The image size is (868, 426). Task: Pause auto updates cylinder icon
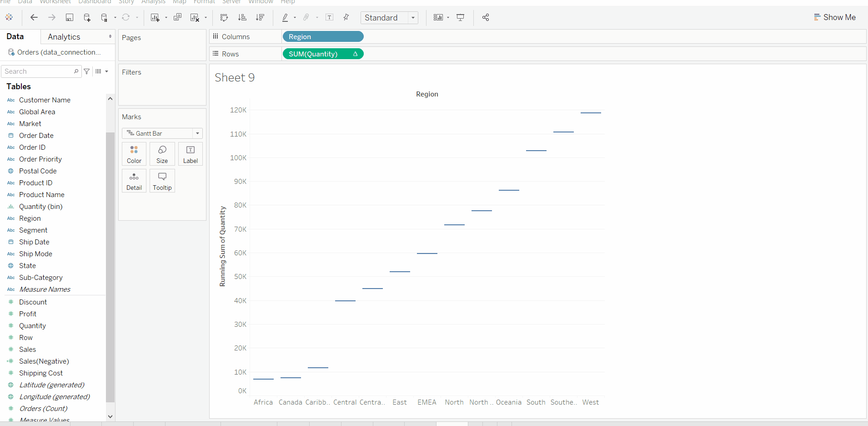[104, 17]
